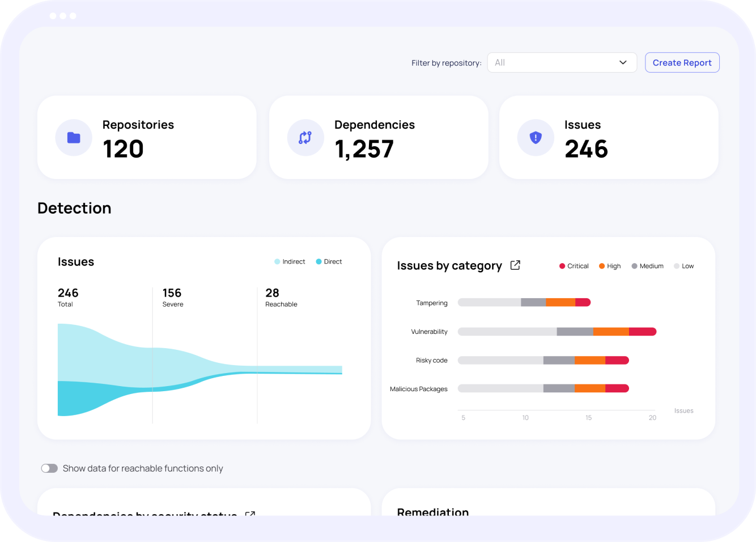Click the 156 Severe issues stat

coord(172,298)
